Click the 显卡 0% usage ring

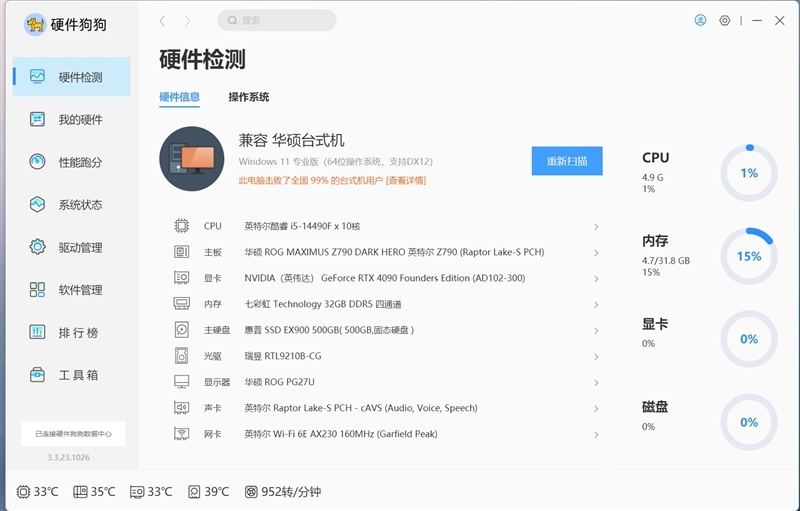click(x=749, y=339)
